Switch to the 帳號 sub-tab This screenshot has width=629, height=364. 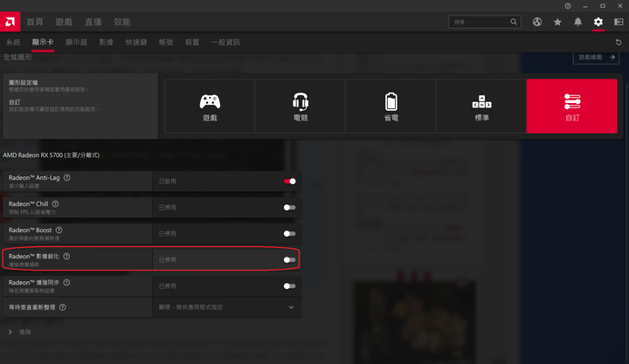pos(166,42)
